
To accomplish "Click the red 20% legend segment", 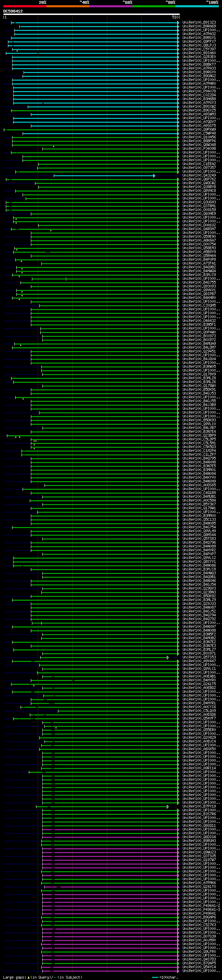I will [x=25, y=6].
